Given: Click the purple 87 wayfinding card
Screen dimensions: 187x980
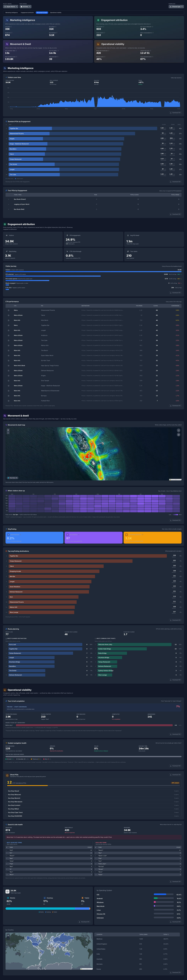Looking at the screenshot, I should coord(93,538).
